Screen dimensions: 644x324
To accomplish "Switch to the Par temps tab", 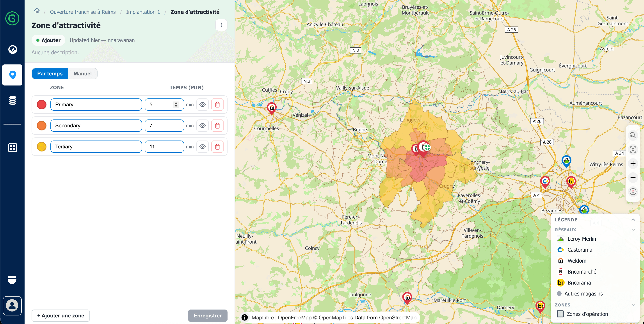I will coord(50,73).
